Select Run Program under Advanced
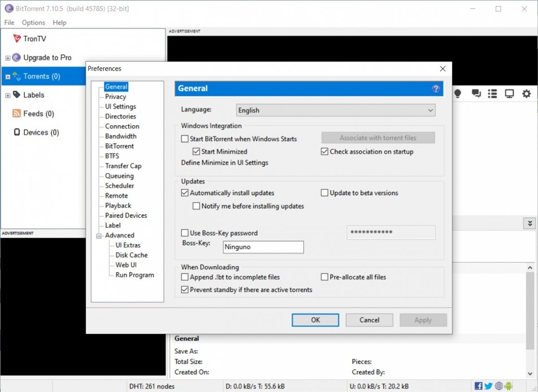538x392 pixels. coord(135,275)
